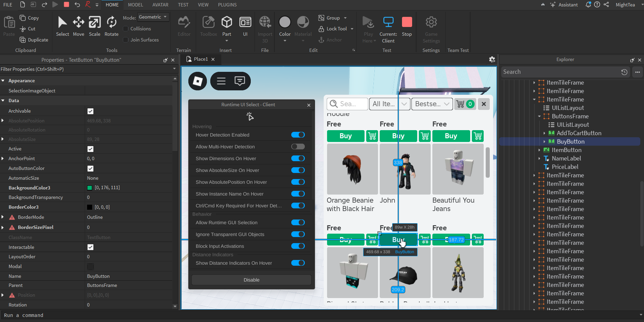Enable the Collisions checkbox
The height and width of the screenshot is (322, 644).
coord(126,29)
